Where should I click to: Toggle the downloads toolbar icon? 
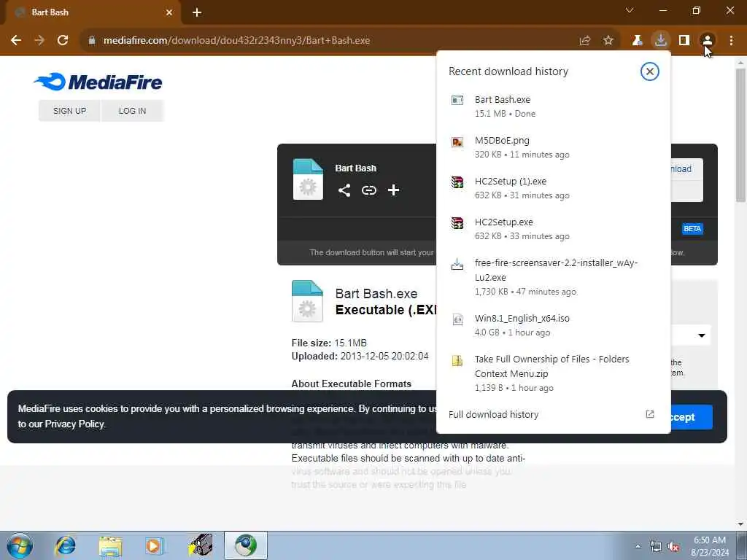click(660, 41)
